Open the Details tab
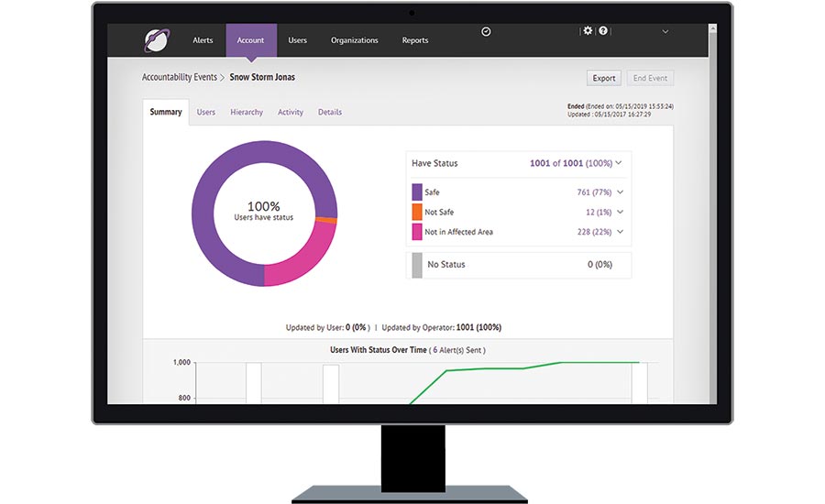The width and height of the screenshot is (825, 504). click(330, 113)
